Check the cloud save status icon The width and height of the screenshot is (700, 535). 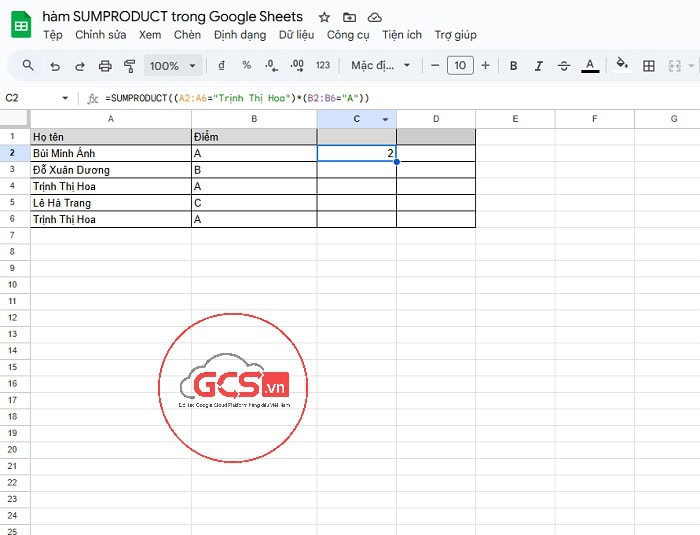(375, 18)
